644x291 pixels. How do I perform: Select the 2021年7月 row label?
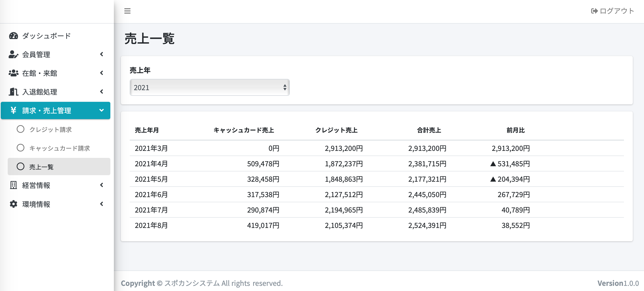151,210
